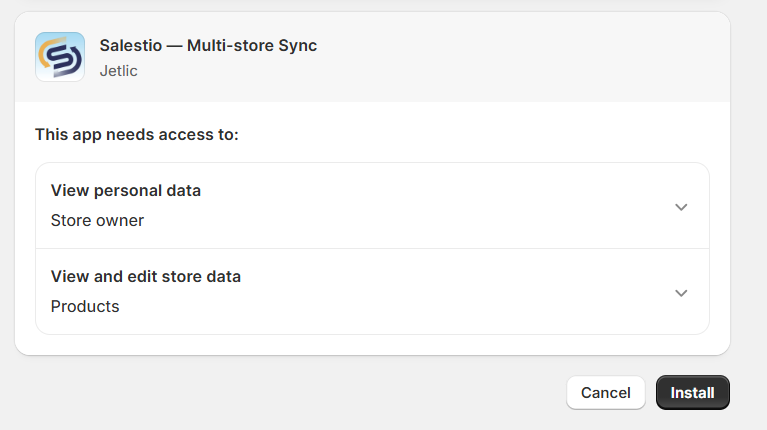
Task: Click the white Cancel button label
Action: 606,393
